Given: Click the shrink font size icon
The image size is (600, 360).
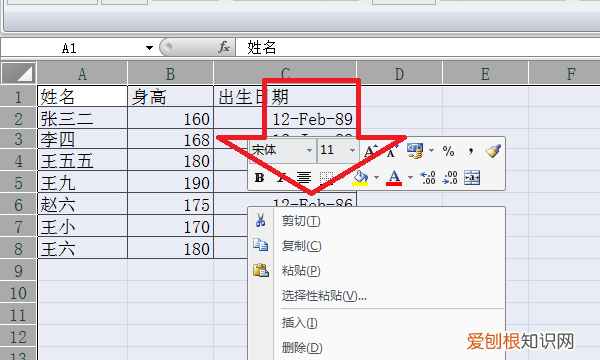Looking at the screenshot, I should tap(392, 151).
